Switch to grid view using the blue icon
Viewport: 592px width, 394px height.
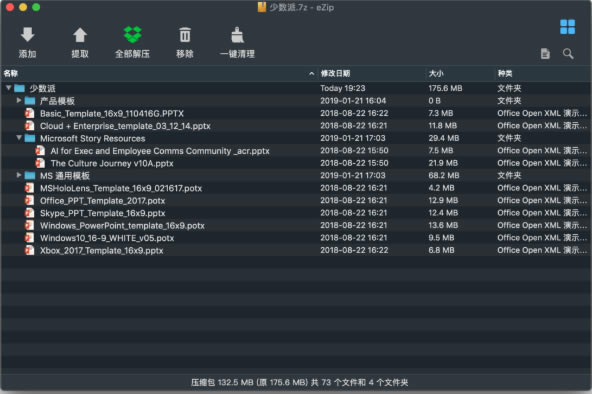point(567,27)
